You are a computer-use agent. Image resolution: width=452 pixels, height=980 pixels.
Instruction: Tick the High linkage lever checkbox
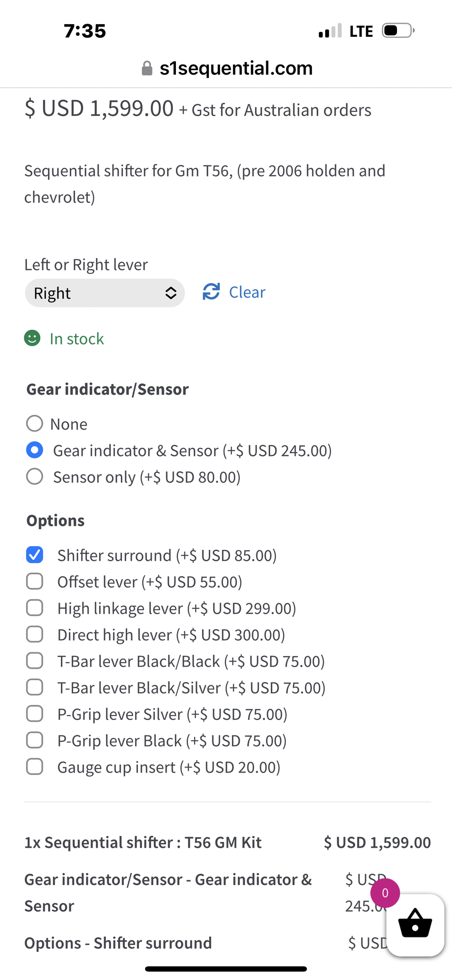pyautogui.click(x=34, y=608)
